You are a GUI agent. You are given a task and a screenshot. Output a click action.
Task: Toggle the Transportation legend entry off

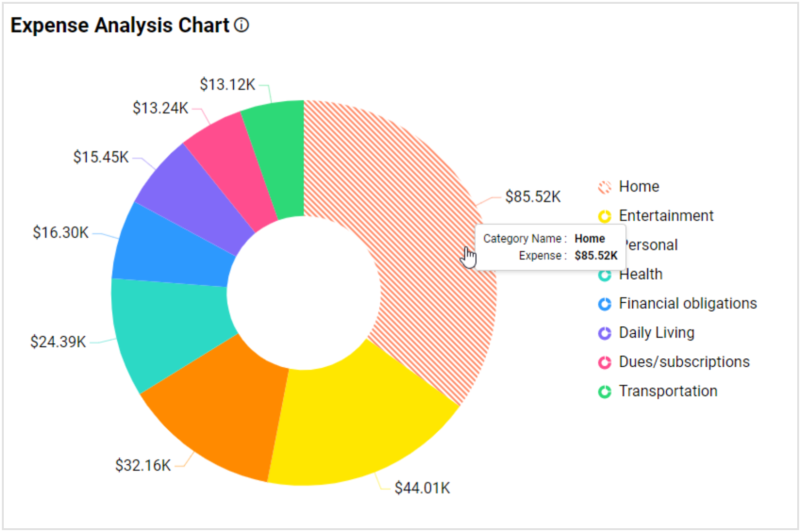coord(667,391)
